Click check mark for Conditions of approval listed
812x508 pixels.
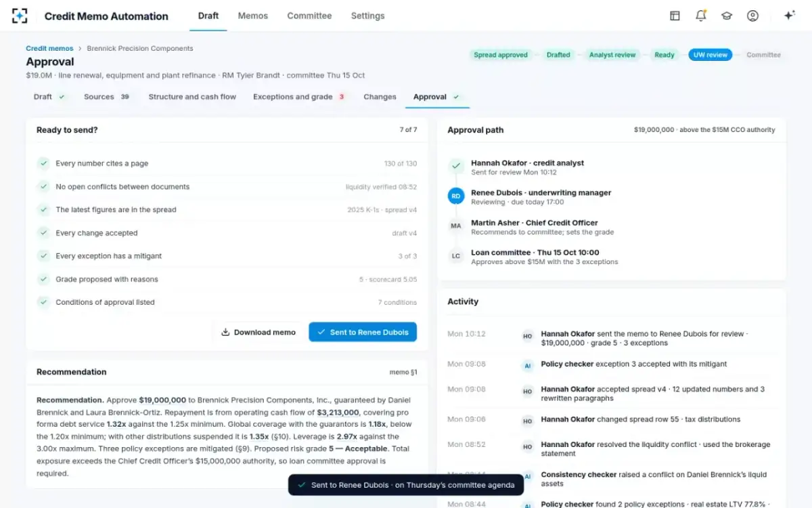coord(43,302)
